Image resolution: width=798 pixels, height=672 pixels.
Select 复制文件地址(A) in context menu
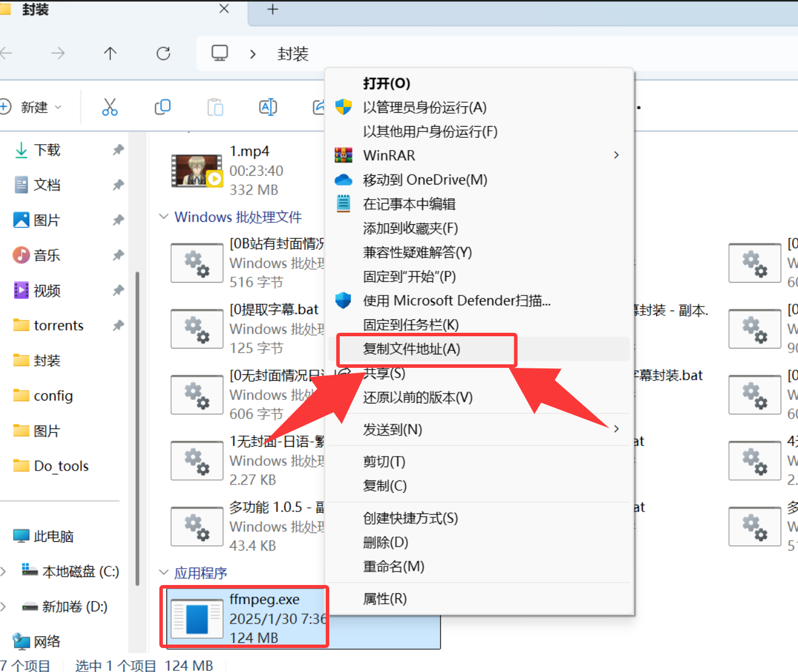click(412, 349)
